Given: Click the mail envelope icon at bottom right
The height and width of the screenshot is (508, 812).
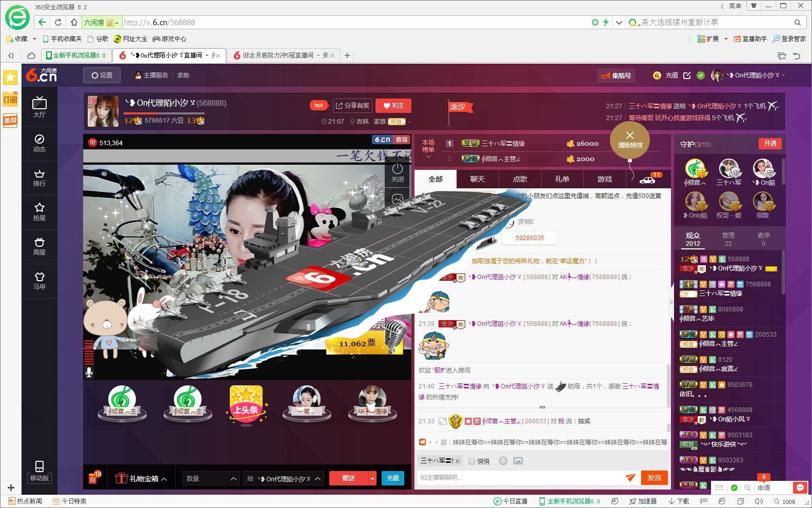Looking at the screenshot, I should [719, 487].
